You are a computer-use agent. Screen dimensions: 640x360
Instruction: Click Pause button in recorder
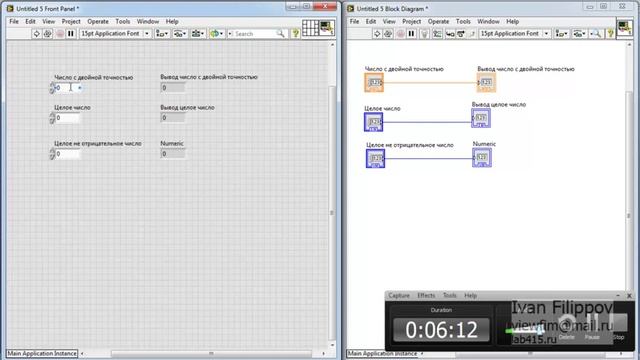(592, 327)
